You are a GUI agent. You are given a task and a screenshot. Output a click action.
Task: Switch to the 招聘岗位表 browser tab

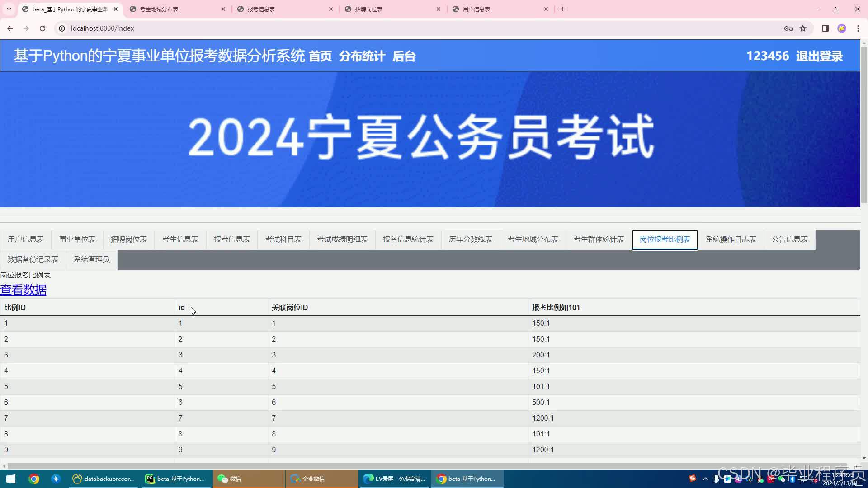(x=368, y=9)
